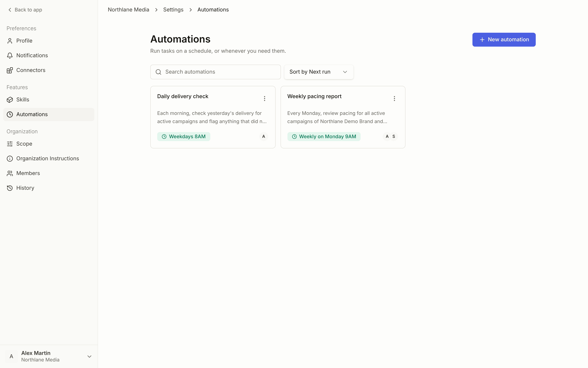Open the Weekly pacing report three-dot menu
Screen dimensions: 588x368
pos(394,99)
